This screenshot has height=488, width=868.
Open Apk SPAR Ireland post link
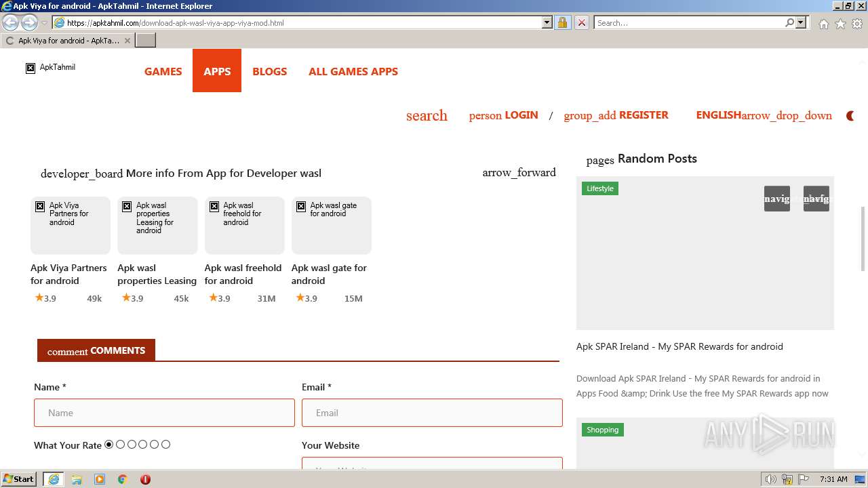click(x=679, y=346)
